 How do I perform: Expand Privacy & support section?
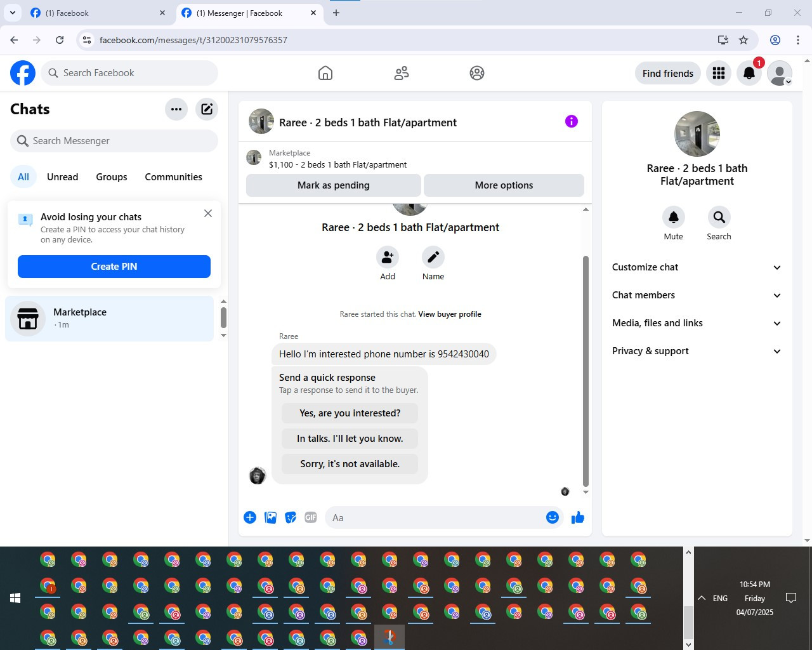tap(697, 351)
